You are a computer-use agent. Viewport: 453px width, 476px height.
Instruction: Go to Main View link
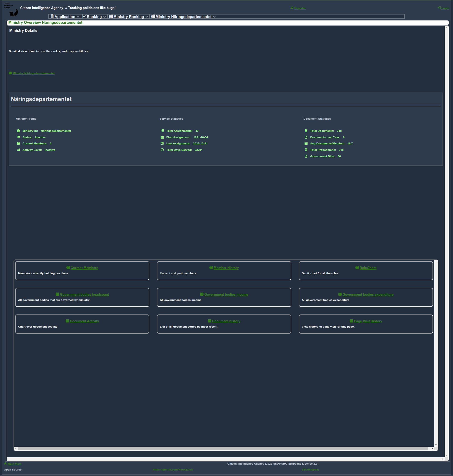point(15,464)
